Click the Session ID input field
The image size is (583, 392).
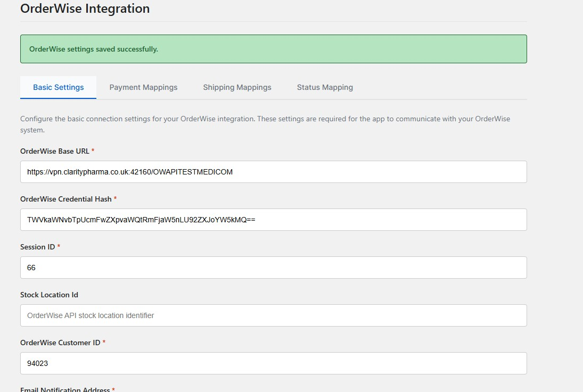pyautogui.click(x=274, y=268)
